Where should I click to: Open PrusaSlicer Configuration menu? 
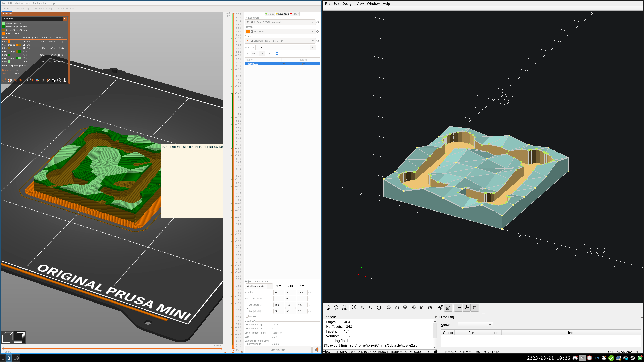[40, 3]
